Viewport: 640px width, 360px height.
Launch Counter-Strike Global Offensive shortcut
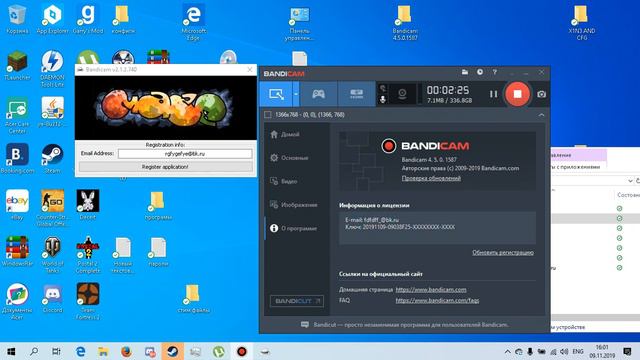pos(52,208)
